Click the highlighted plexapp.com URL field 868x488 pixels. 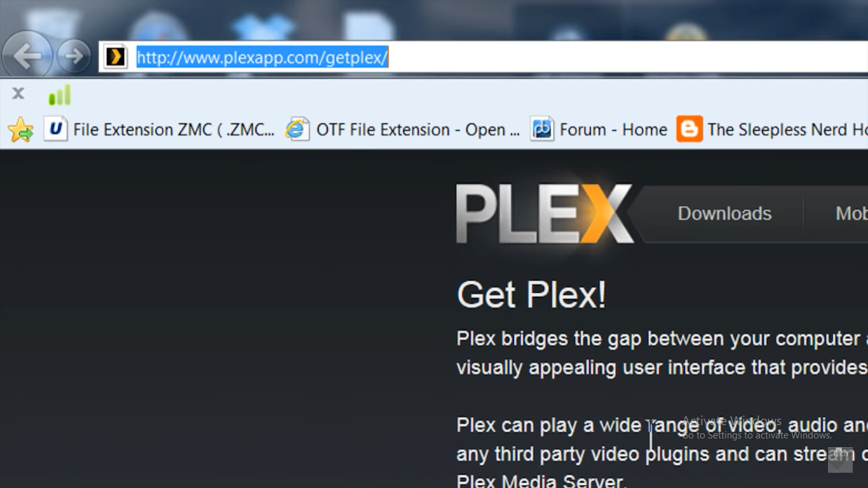tap(483, 57)
